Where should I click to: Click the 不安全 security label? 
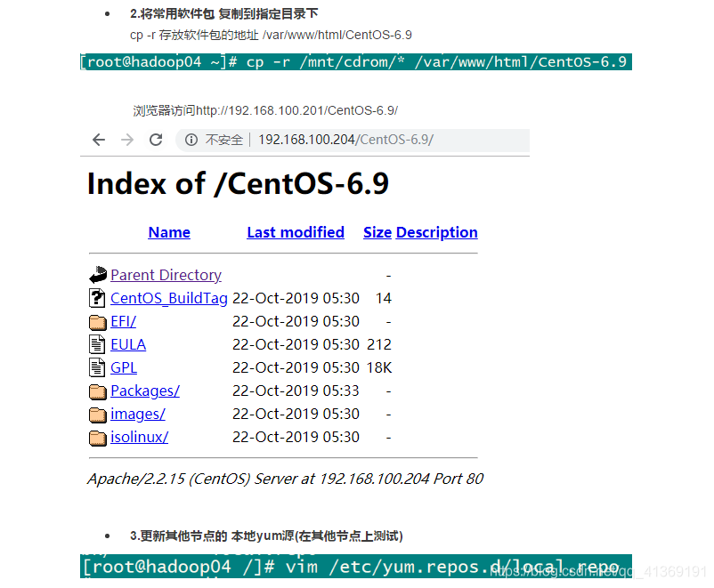click(x=224, y=140)
